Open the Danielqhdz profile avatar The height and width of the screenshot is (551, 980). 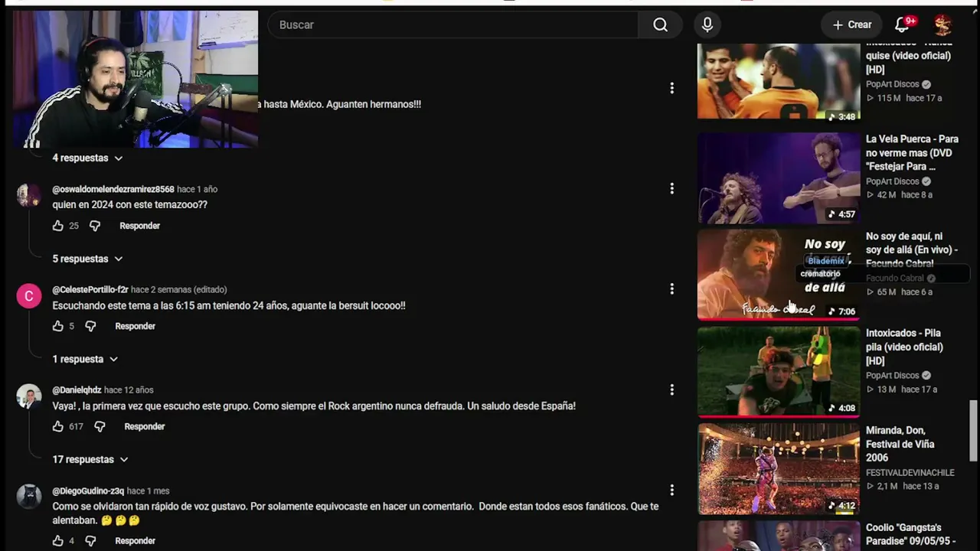[x=29, y=396]
